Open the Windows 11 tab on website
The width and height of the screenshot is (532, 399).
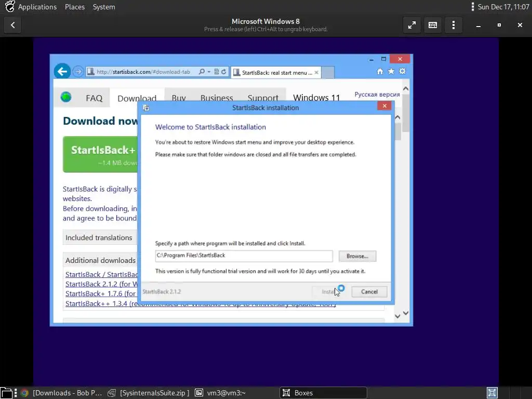[316, 98]
